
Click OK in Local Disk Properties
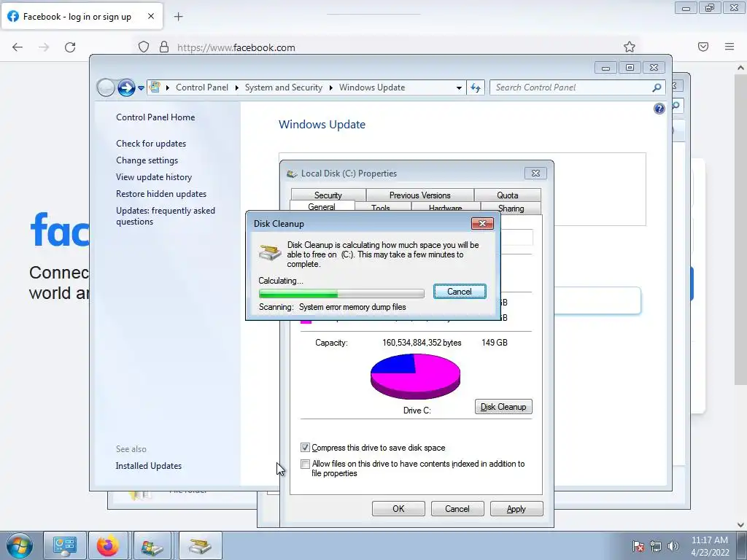(x=398, y=508)
